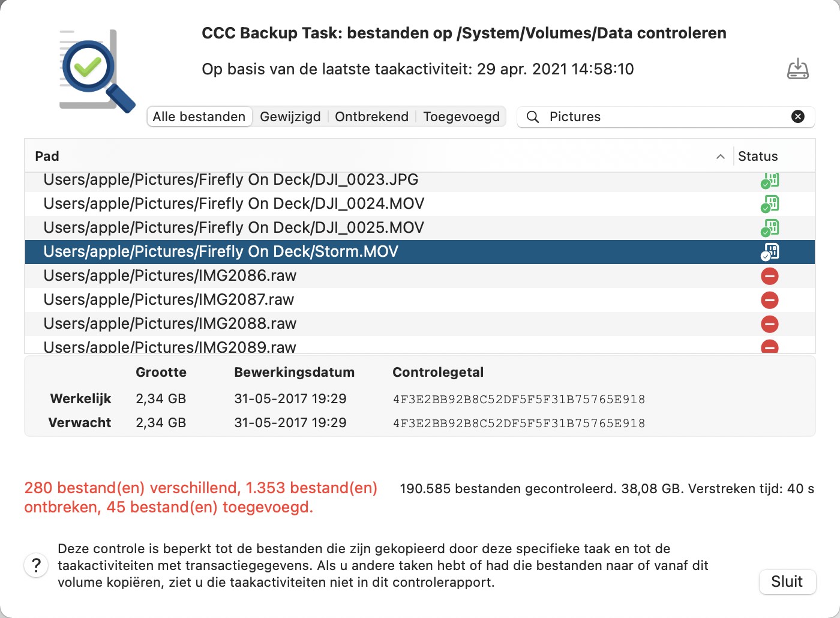Select the Alle bestanden tab

tap(199, 116)
